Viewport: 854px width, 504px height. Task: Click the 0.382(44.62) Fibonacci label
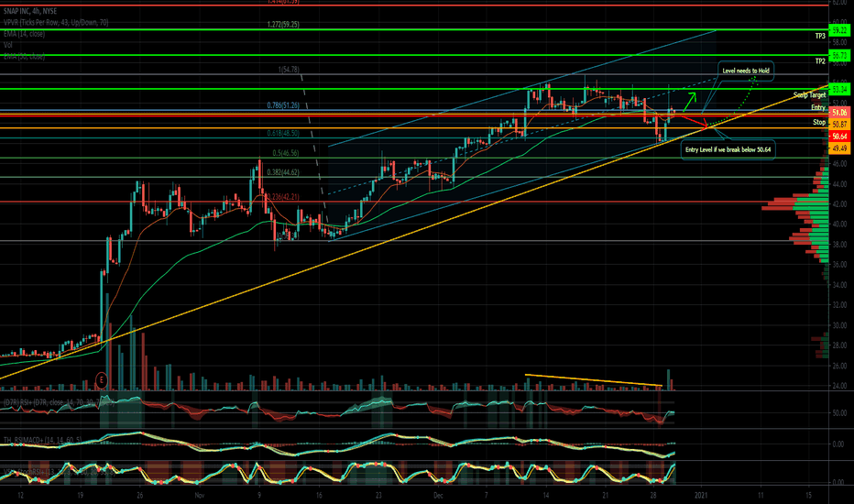[283, 172]
